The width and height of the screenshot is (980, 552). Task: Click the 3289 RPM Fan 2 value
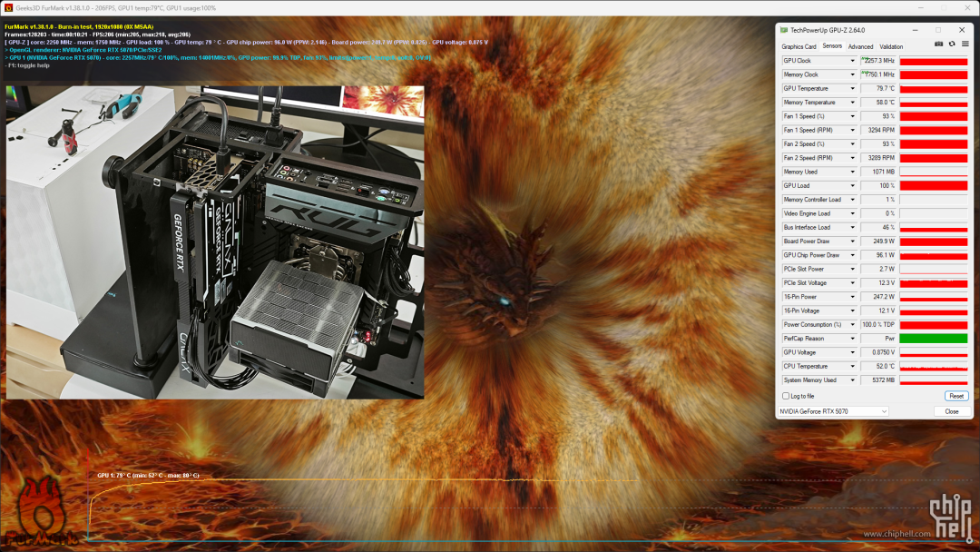pyautogui.click(x=878, y=158)
